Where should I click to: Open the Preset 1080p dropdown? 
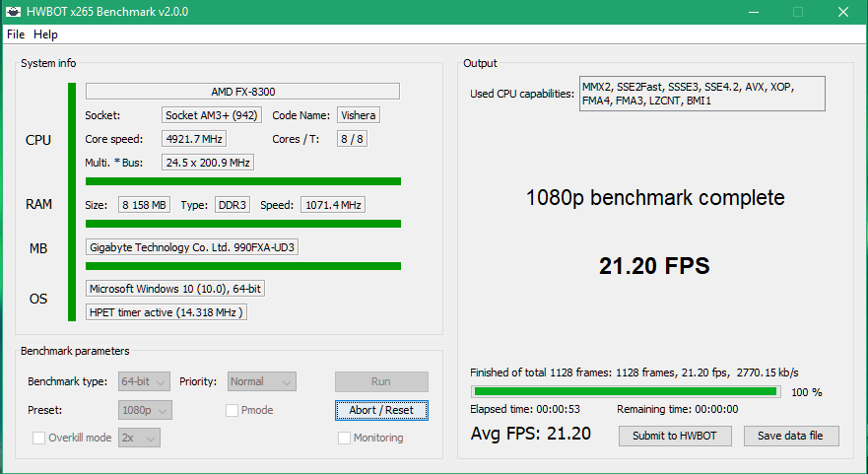(x=145, y=410)
